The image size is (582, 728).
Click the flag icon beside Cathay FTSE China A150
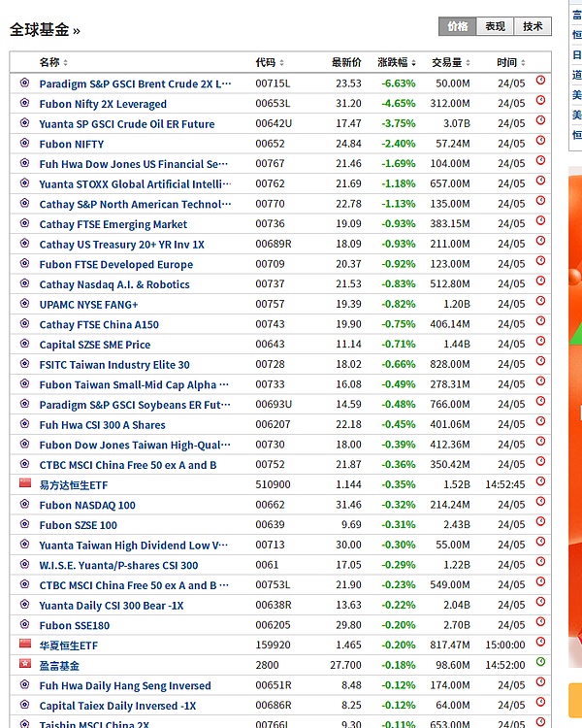pos(25,324)
